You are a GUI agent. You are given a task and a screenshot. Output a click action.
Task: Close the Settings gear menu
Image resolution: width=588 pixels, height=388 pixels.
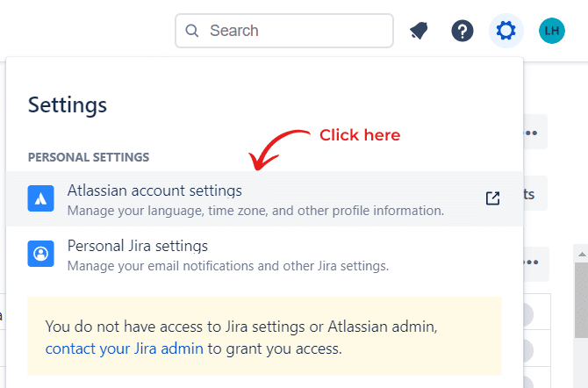click(506, 31)
